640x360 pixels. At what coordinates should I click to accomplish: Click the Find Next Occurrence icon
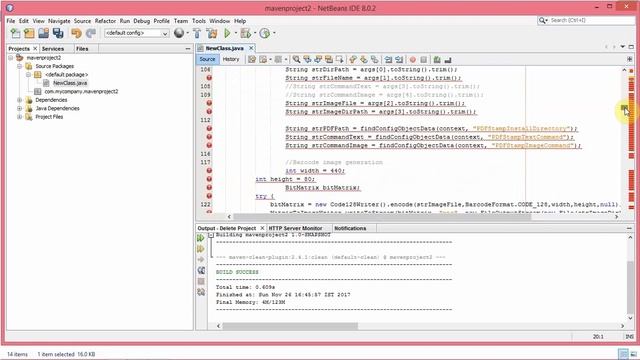[x=318, y=60]
